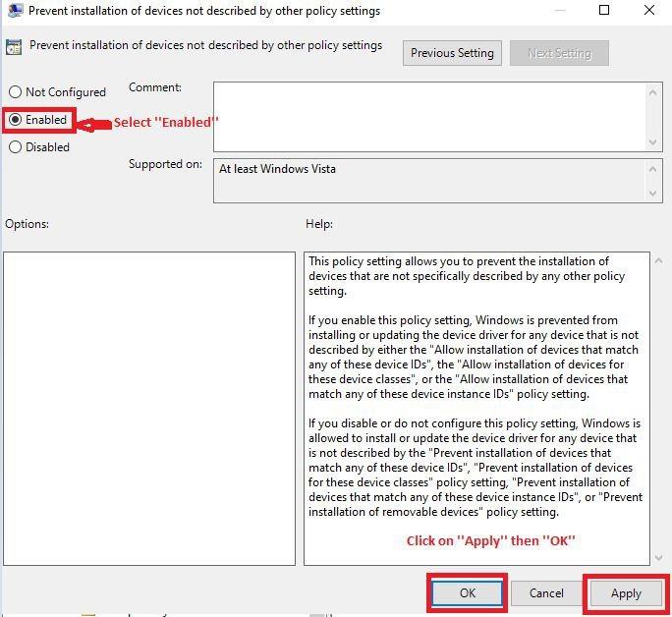The width and height of the screenshot is (672, 617).
Task: Cancel the policy changes
Action: [545, 593]
